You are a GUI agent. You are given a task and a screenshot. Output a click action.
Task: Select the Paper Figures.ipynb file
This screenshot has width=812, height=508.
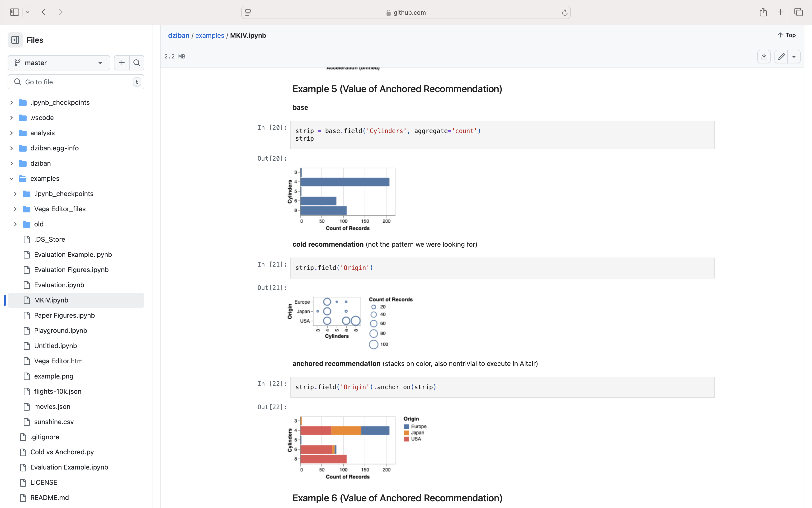pyautogui.click(x=64, y=315)
